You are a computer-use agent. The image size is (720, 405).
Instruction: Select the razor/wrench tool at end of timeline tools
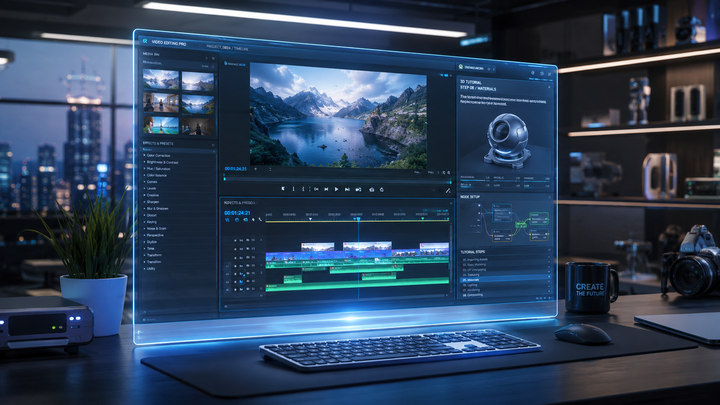click(260, 220)
